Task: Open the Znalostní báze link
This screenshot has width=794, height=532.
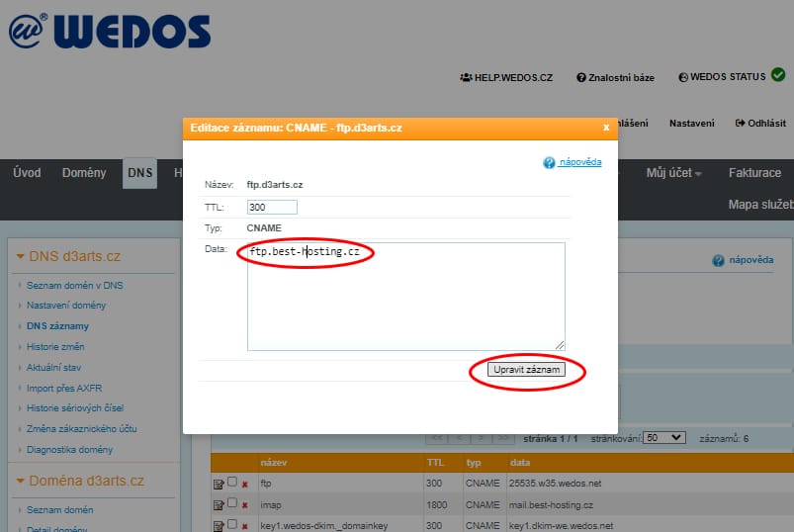Action: pos(615,77)
